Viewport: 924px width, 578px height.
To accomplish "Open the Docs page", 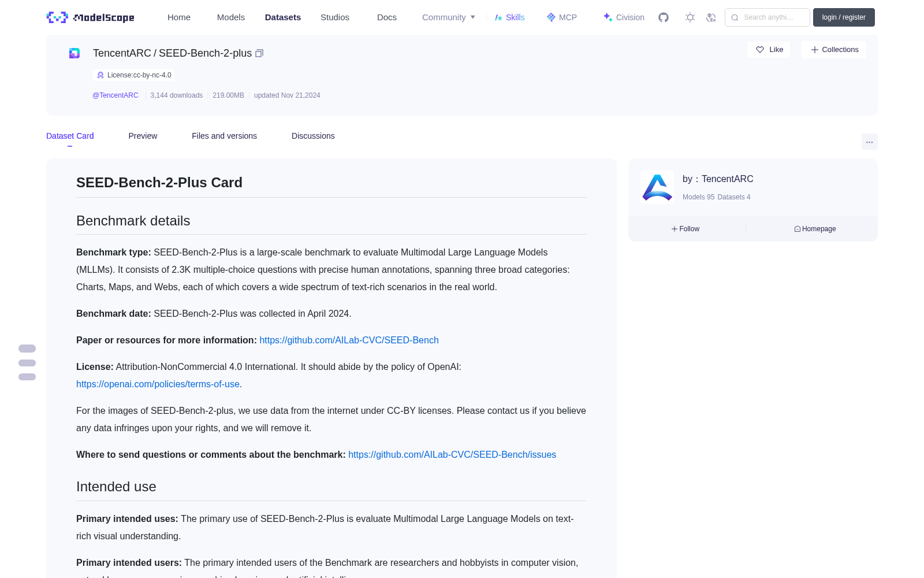I will point(387,17).
